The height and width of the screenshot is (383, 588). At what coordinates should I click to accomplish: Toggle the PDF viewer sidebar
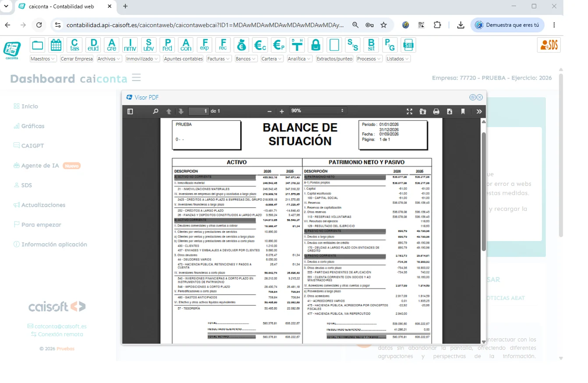pyautogui.click(x=130, y=111)
